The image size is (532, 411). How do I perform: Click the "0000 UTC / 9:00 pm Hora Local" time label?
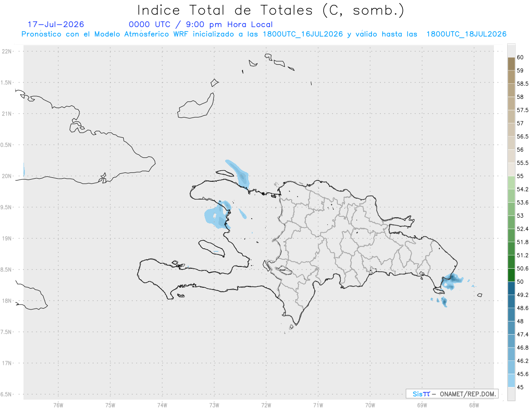[200, 25]
